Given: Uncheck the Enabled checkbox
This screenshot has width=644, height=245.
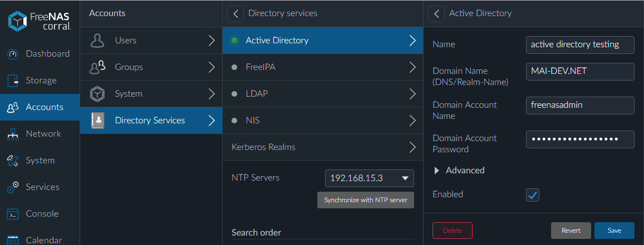Looking at the screenshot, I should (x=533, y=195).
